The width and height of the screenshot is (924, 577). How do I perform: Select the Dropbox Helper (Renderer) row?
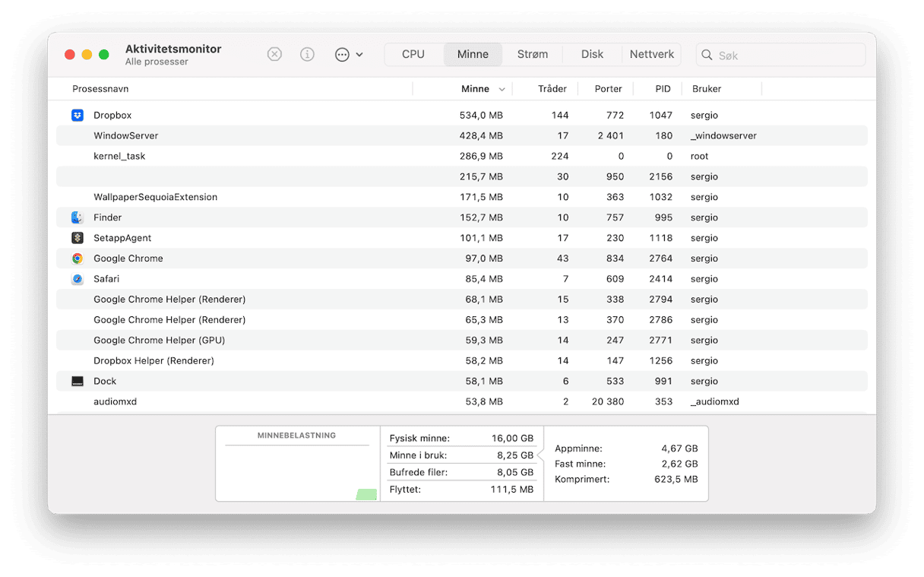[462, 361]
